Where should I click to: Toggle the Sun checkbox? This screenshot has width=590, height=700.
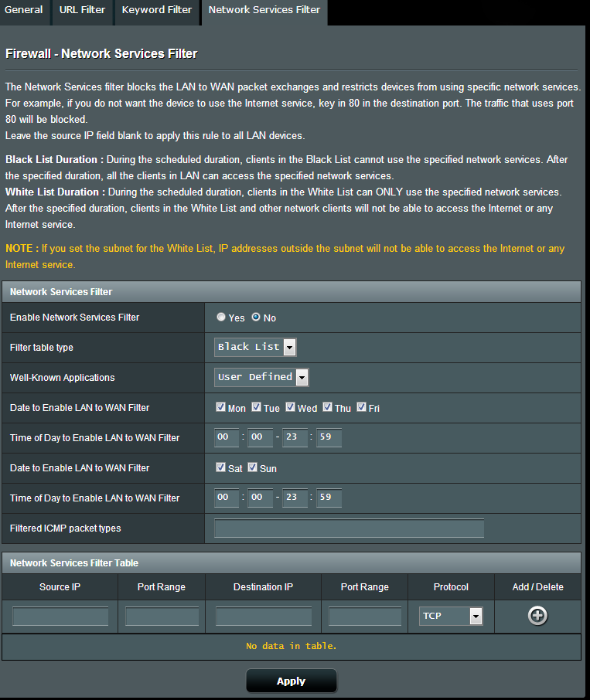tap(252, 467)
